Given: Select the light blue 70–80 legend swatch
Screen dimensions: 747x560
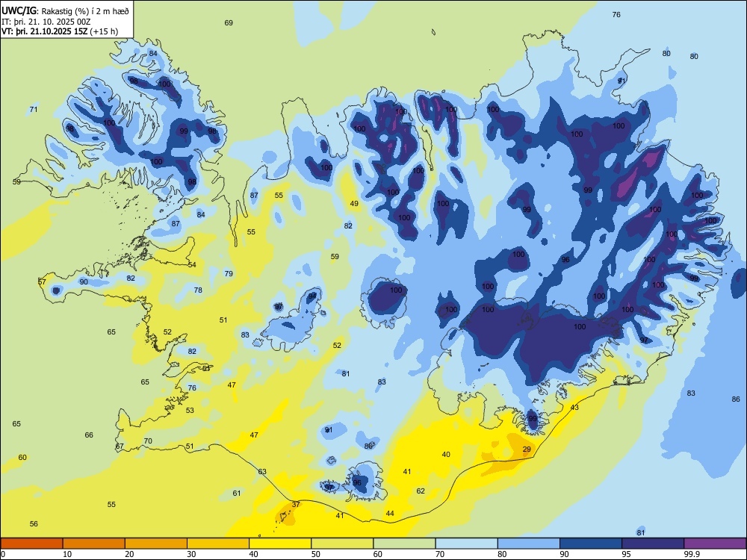Looking at the screenshot, I should [x=466, y=544].
